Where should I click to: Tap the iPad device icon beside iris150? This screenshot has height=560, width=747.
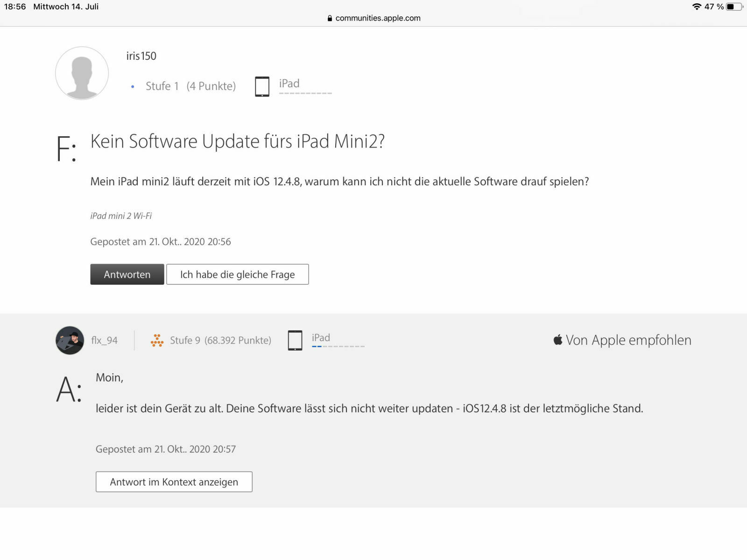(262, 86)
